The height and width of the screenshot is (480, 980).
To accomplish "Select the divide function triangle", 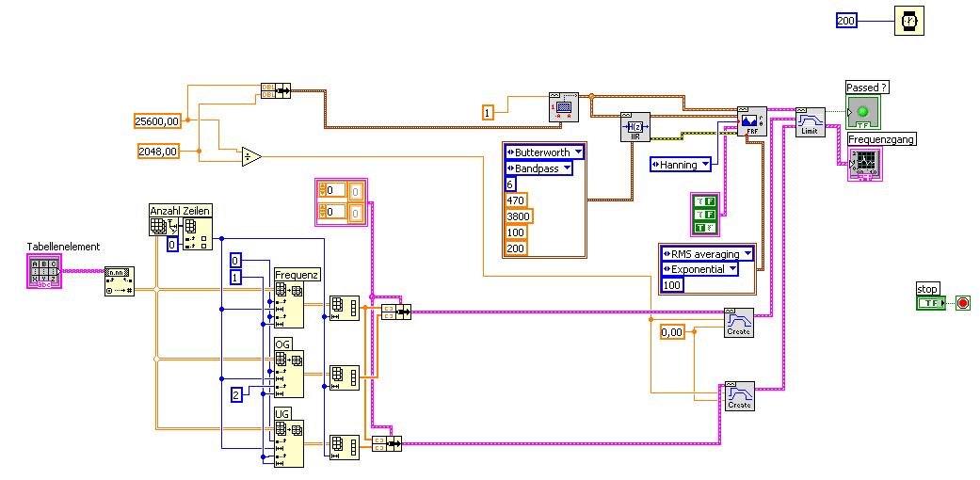I will (x=251, y=156).
